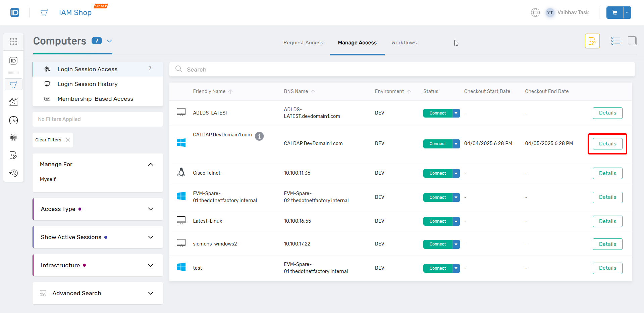Switch to Request Access tab
Screen dimensions: 644x313
coord(303,43)
